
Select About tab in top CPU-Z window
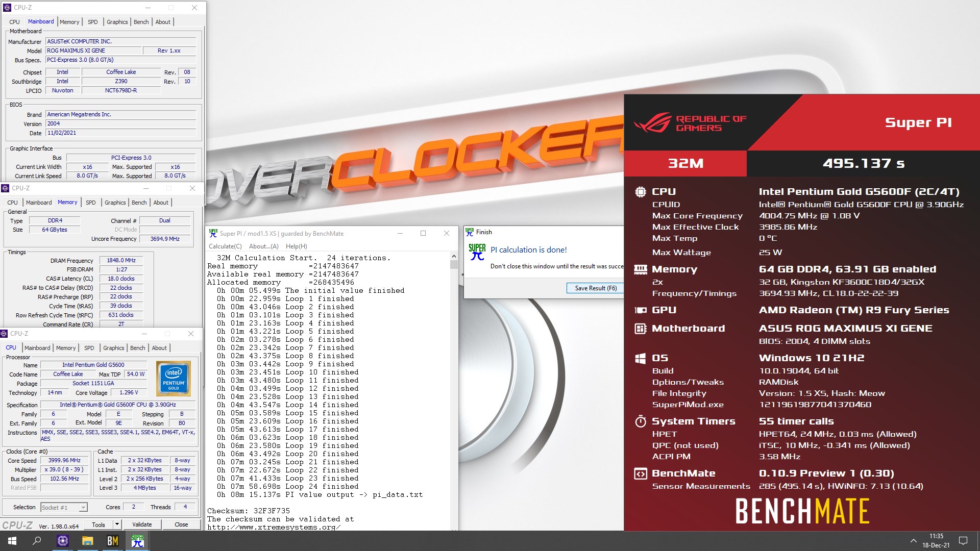[x=163, y=22]
